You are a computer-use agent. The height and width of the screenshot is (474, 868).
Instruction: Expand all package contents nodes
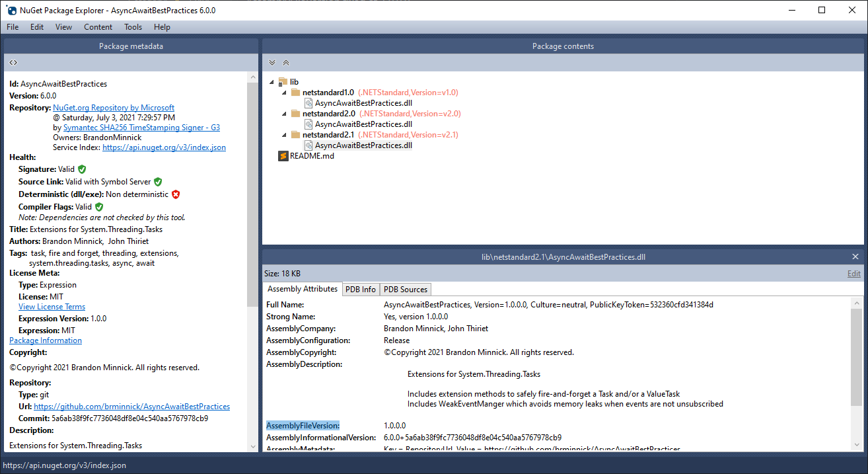click(272, 63)
